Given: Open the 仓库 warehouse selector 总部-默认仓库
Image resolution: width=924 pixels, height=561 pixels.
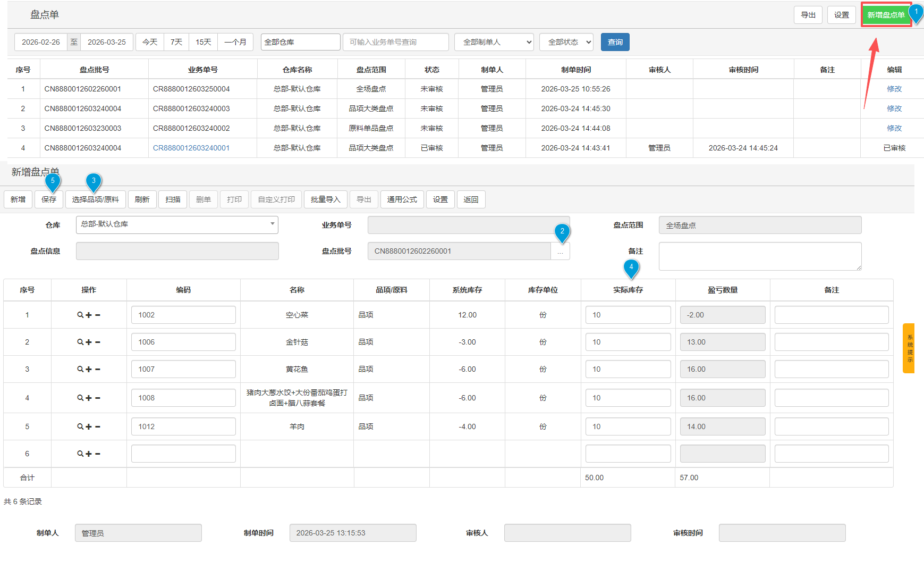Looking at the screenshot, I should 177,224.
